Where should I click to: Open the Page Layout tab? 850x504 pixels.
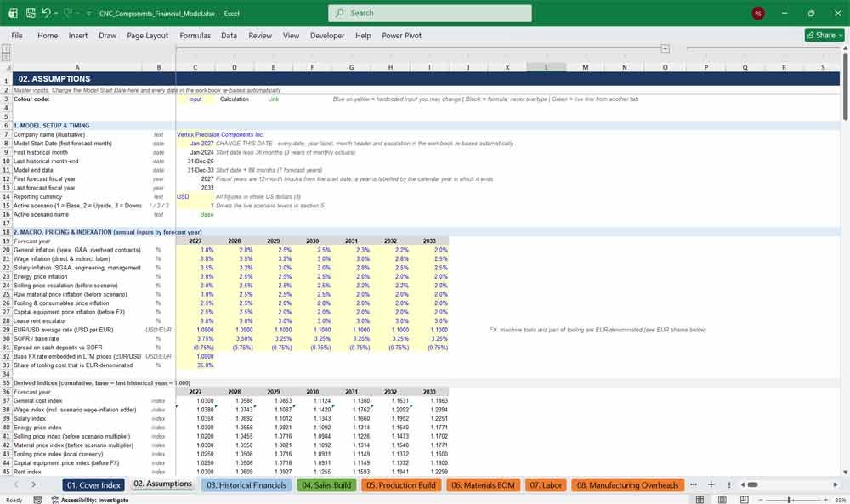[x=147, y=35]
